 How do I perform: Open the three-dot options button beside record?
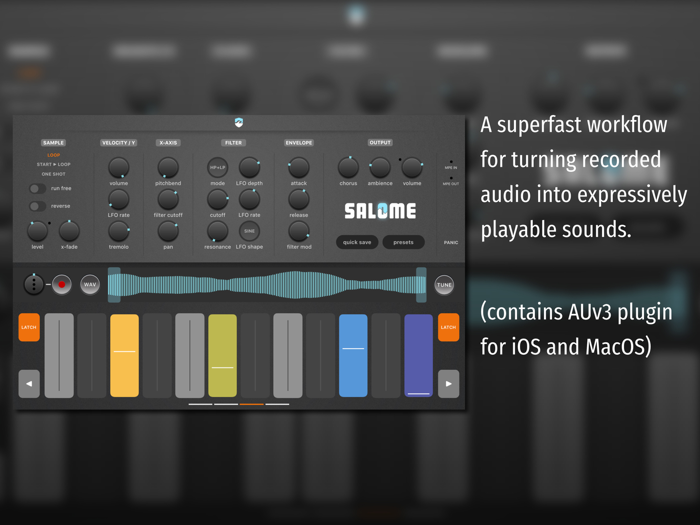click(34, 284)
